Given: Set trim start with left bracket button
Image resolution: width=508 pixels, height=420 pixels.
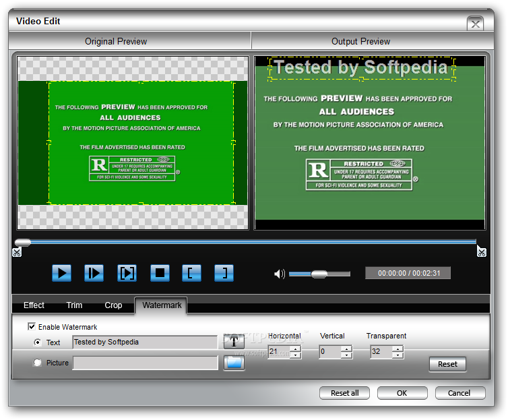Looking at the screenshot, I should pos(191,273).
